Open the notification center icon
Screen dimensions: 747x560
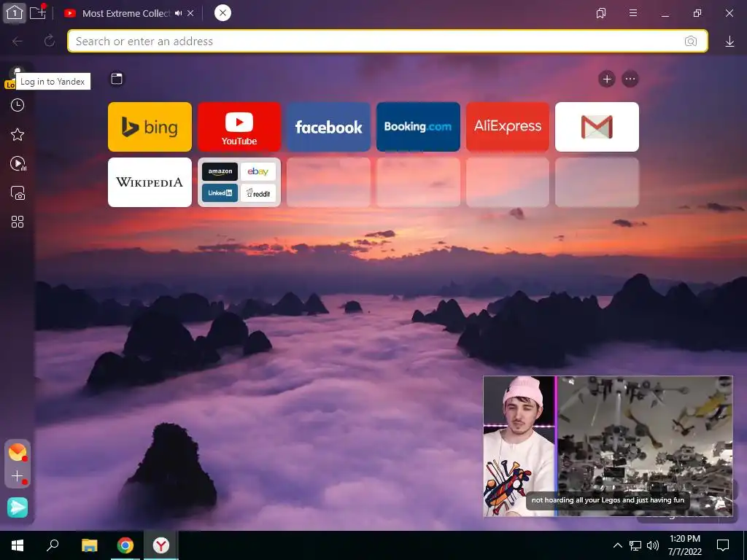(x=723, y=545)
